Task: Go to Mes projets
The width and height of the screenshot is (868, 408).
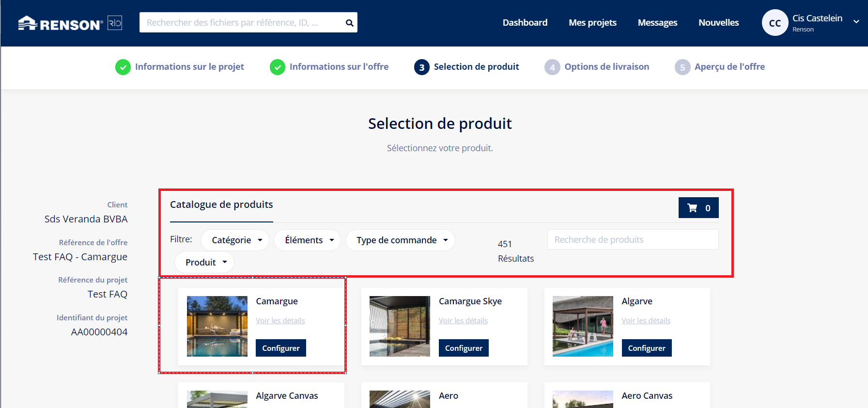Action: (x=592, y=23)
